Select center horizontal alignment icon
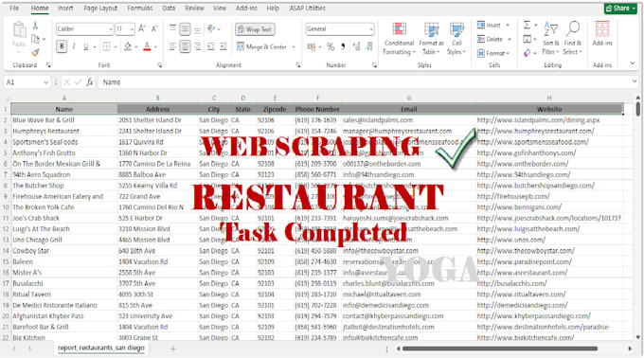 click(x=186, y=46)
